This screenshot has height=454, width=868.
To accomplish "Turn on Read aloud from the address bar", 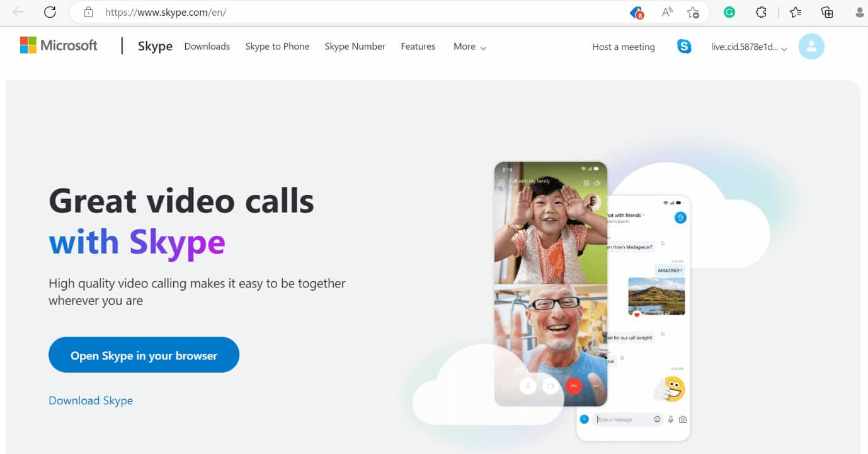I will tap(666, 12).
